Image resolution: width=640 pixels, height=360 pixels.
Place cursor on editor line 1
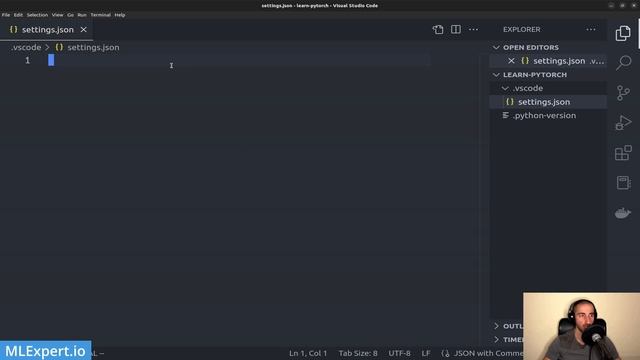click(239, 60)
